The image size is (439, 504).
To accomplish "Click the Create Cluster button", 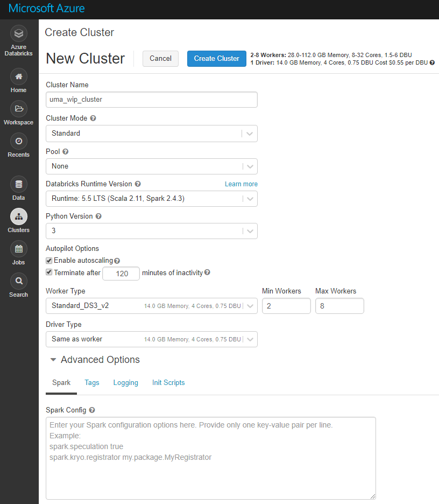I will 217,59.
